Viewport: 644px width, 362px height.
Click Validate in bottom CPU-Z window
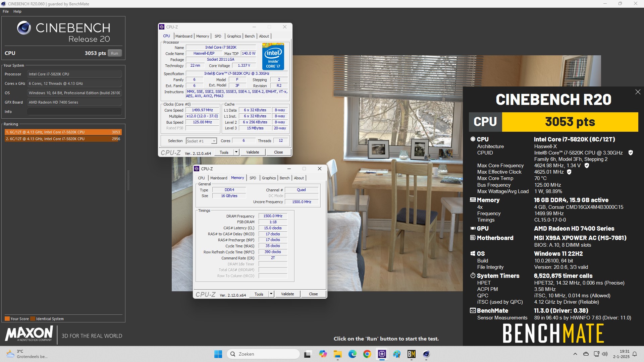coord(287,294)
